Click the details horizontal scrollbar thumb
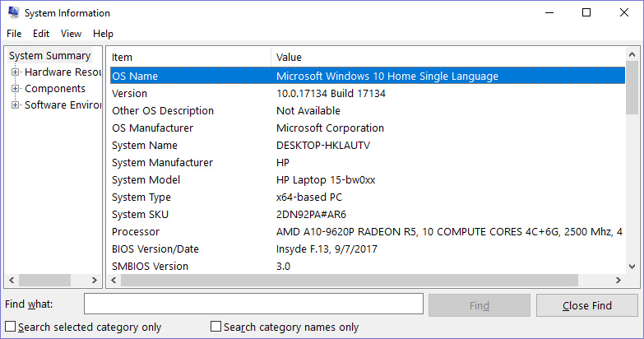Viewport: 644px width, 339px height. (x=350, y=280)
